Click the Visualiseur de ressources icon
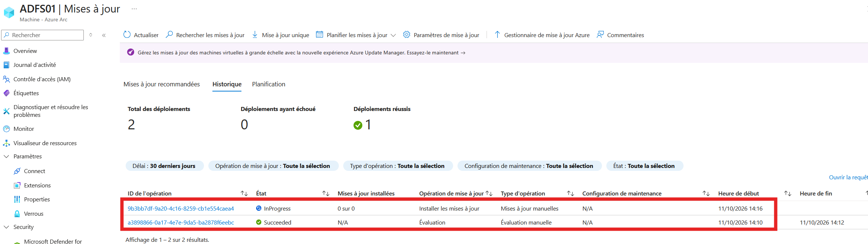 pyautogui.click(x=6, y=143)
